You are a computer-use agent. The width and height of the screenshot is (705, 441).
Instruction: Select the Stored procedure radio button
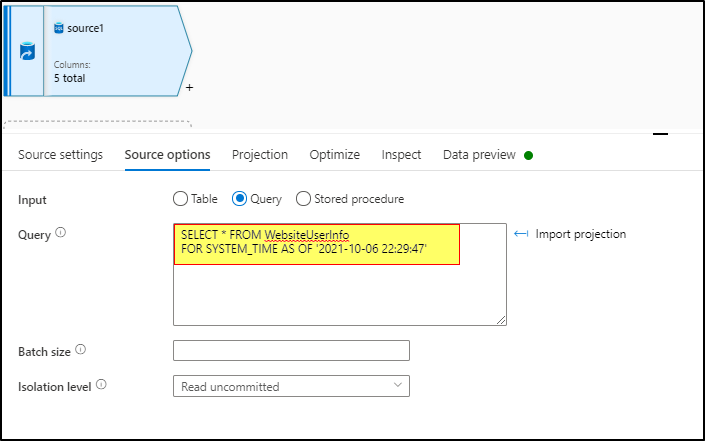(303, 199)
